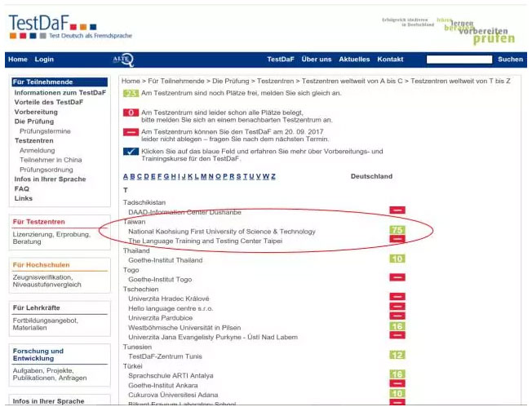This screenshot has width=532, height=407.
Task: Jump to letter Z in alphabet index
Action: coord(273,176)
